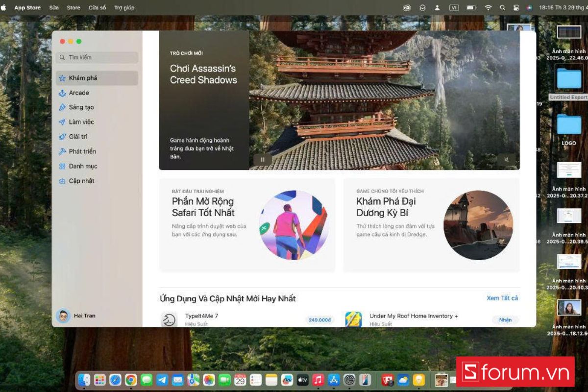Open Apple TV from the Dock
588x392 pixels.
[303, 380]
